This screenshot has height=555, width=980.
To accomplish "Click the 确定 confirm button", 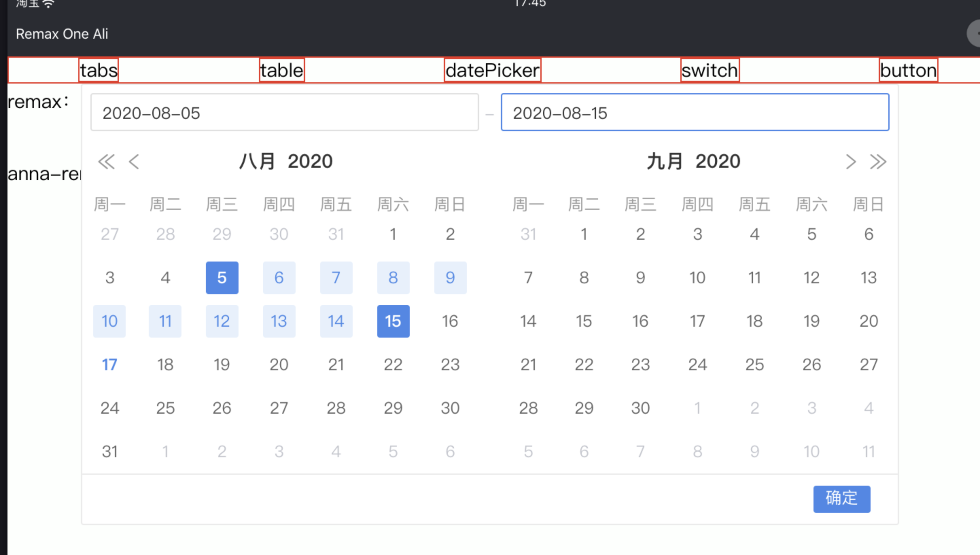I will [842, 499].
